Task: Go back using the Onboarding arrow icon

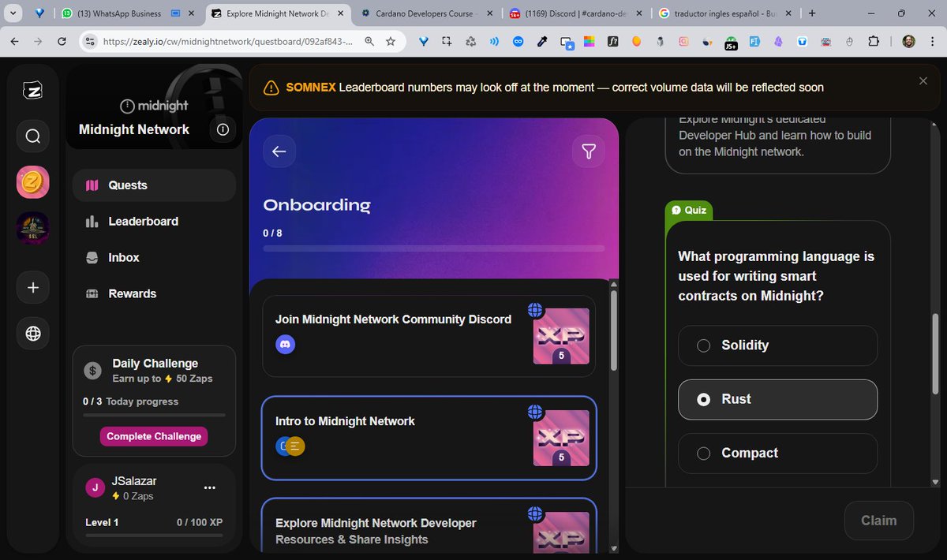Action: click(x=279, y=151)
